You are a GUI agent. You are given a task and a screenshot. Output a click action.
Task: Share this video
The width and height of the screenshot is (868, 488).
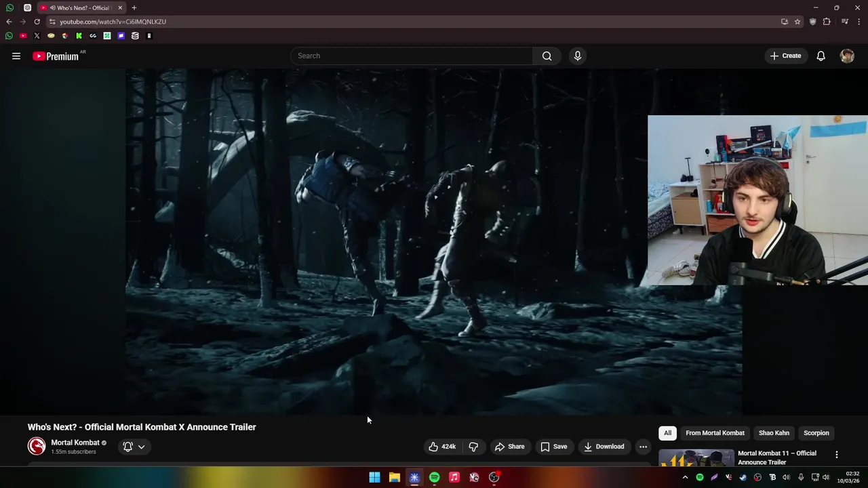click(x=509, y=447)
